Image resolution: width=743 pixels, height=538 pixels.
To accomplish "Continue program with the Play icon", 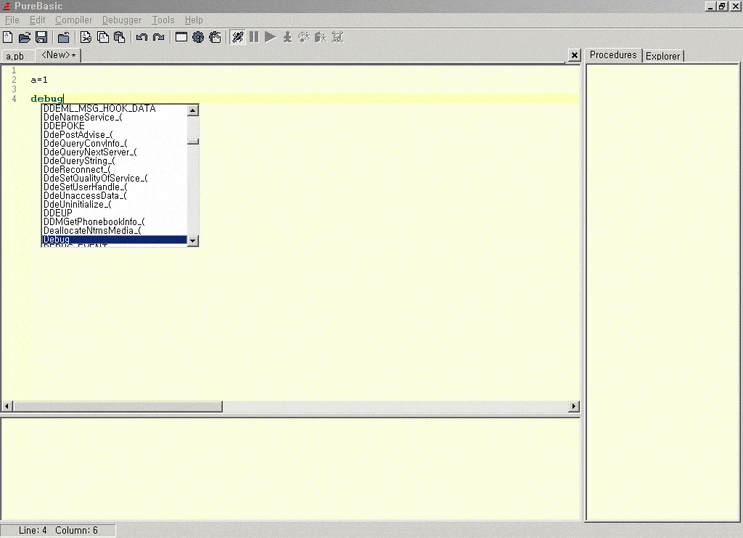I will tap(270, 37).
